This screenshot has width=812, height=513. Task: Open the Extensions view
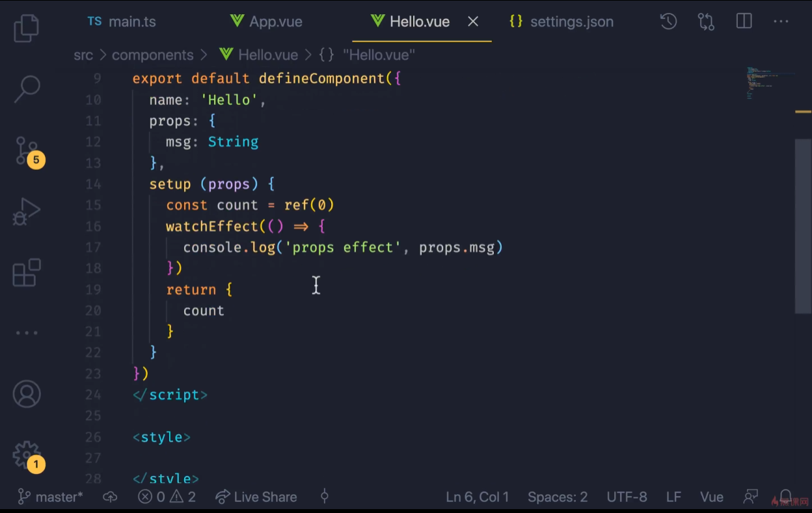point(27,272)
